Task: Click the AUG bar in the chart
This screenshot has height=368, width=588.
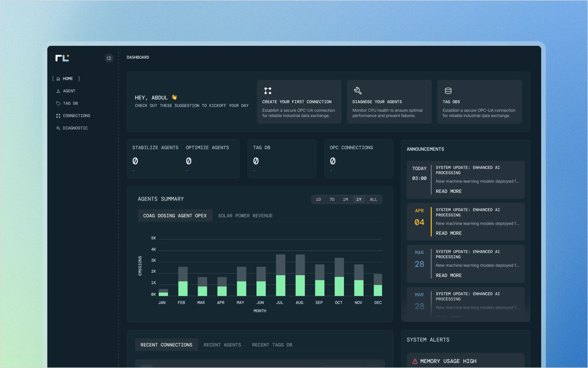Action: (300, 275)
